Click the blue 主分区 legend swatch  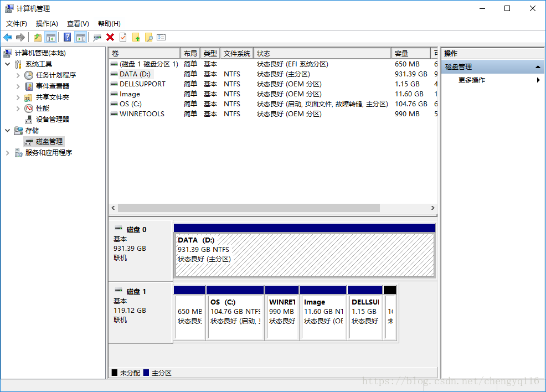[146, 373]
